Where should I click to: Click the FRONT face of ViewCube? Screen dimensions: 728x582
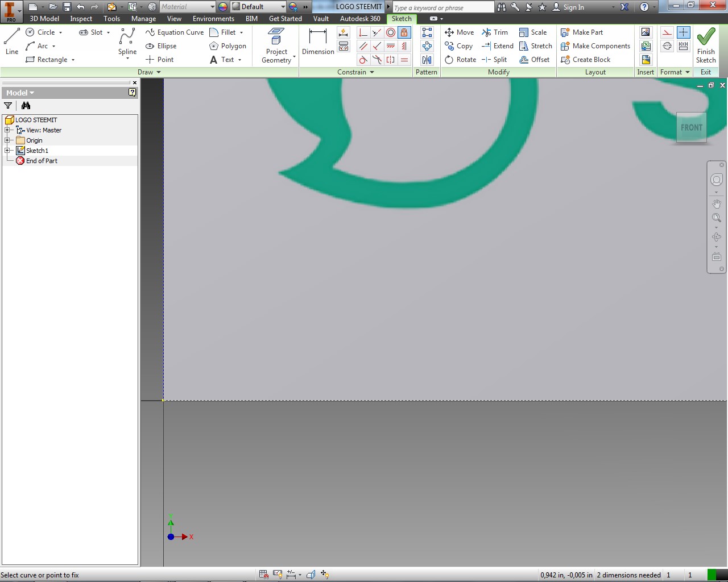click(692, 127)
